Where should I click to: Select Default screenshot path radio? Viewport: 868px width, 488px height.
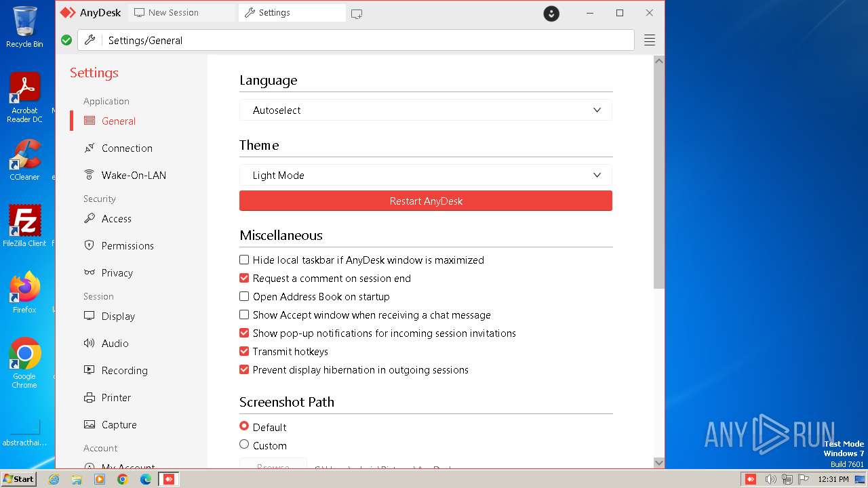point(244,426)
